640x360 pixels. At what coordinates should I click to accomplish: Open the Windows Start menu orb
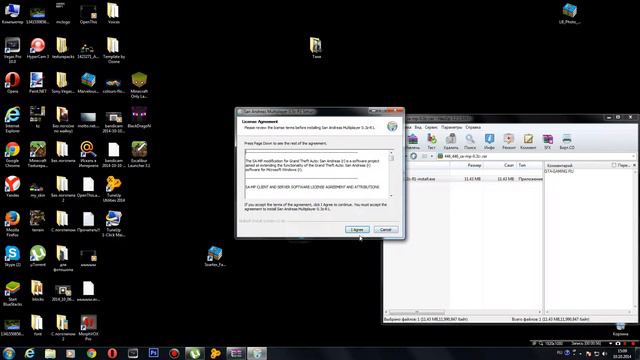[x=9, y=353]
